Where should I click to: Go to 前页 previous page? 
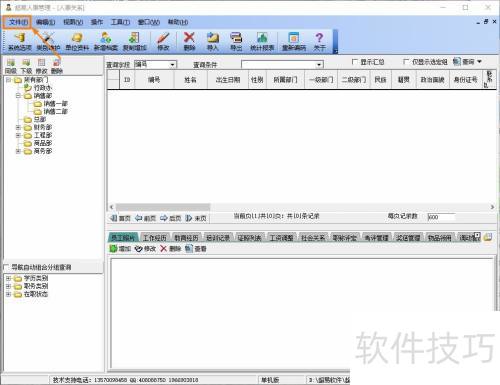tap(145, 218)
